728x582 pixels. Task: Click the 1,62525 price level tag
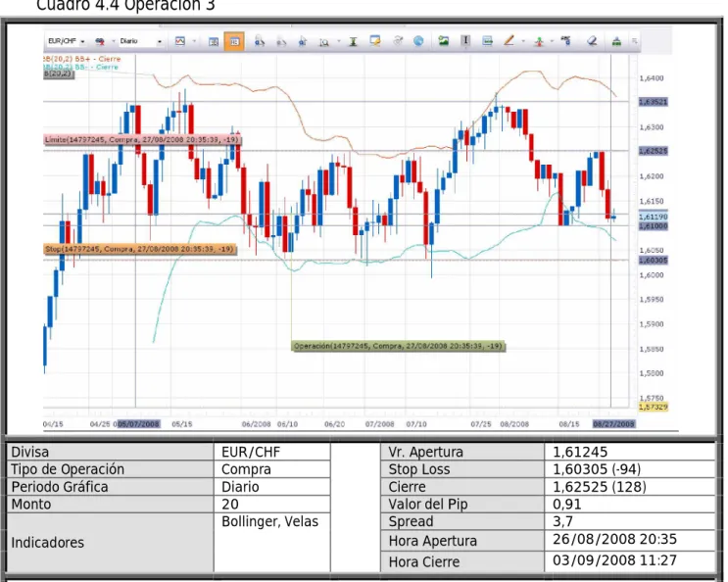coord(653,151)
